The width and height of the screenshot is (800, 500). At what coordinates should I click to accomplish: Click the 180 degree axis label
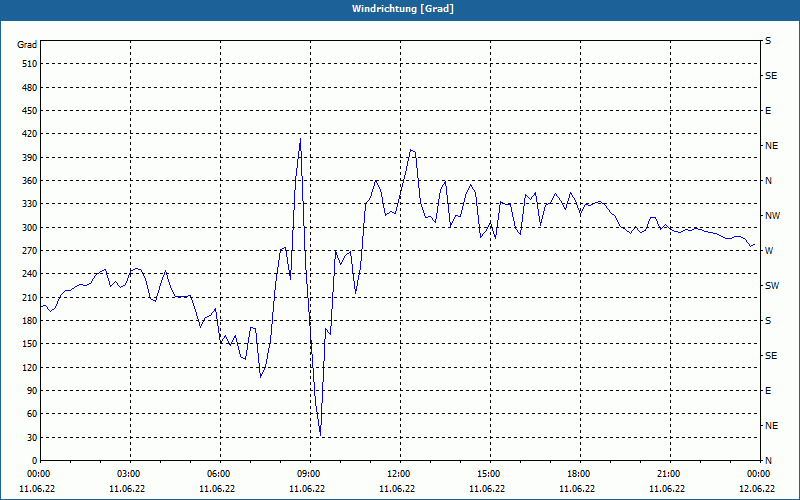click(30, 320)
